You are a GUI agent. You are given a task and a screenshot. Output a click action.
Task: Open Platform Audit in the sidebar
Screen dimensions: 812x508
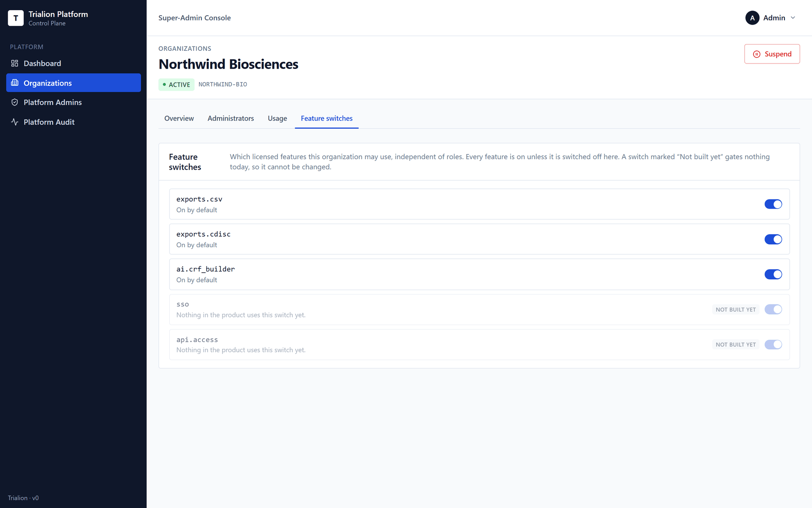click(x=74, y=122)
